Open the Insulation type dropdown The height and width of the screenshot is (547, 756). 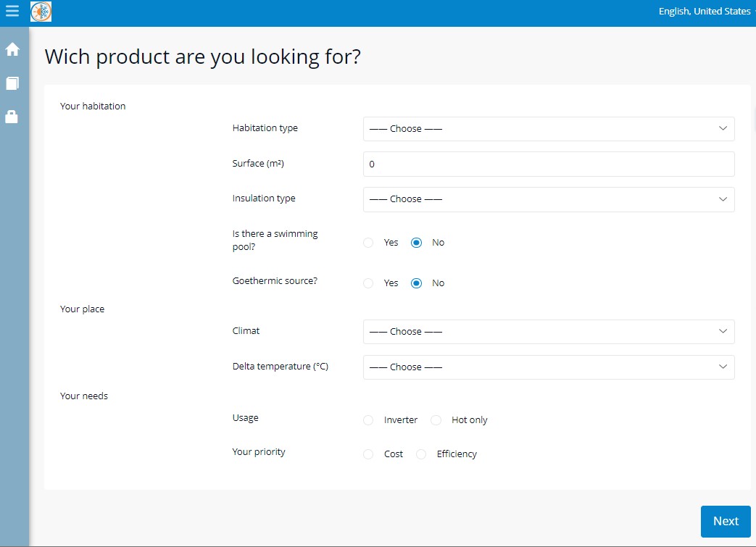coord(548,199)
